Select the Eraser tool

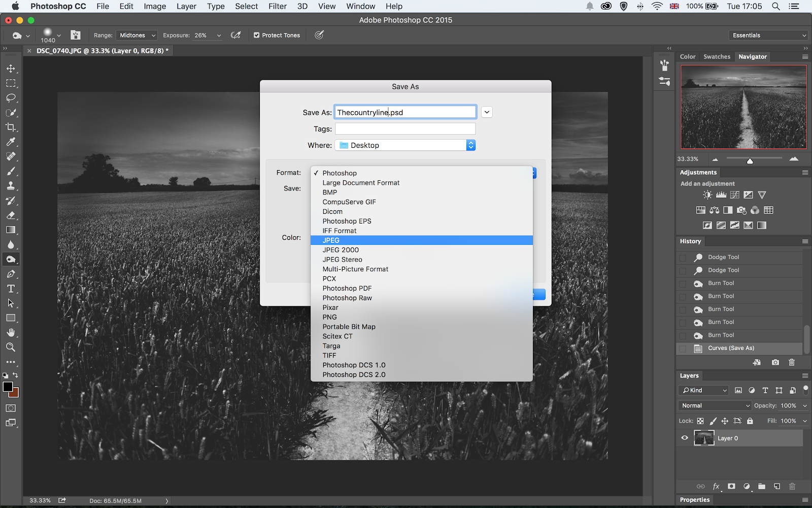(11, 215)
